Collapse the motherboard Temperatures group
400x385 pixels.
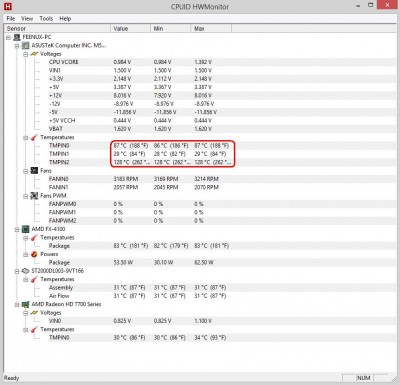tap(26, 138)
